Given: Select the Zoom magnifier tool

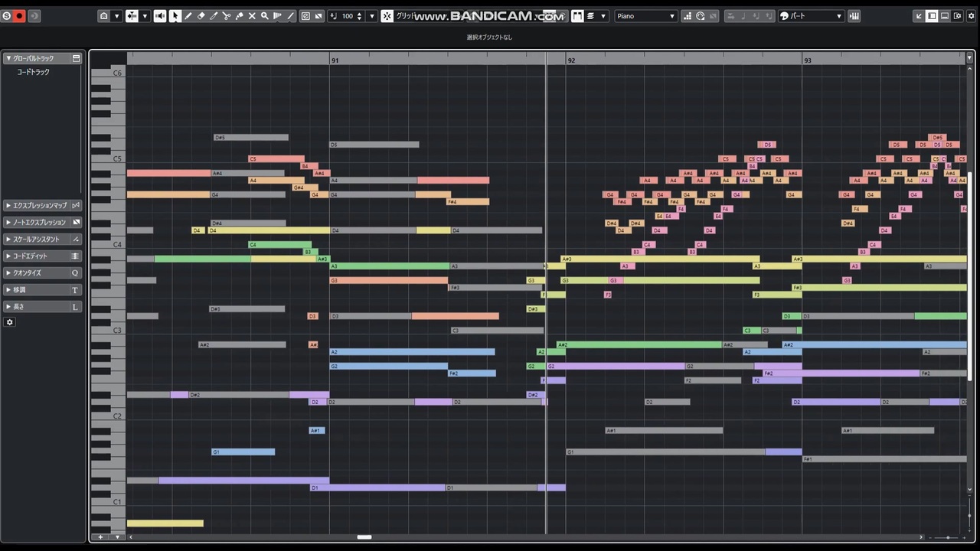Looking at the screenshot, I should click(265, 16).
